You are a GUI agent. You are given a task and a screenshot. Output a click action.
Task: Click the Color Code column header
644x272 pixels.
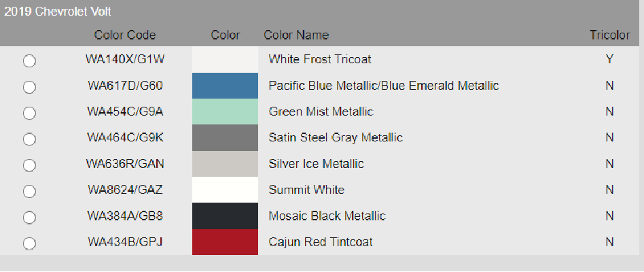(x=125, y=35)
